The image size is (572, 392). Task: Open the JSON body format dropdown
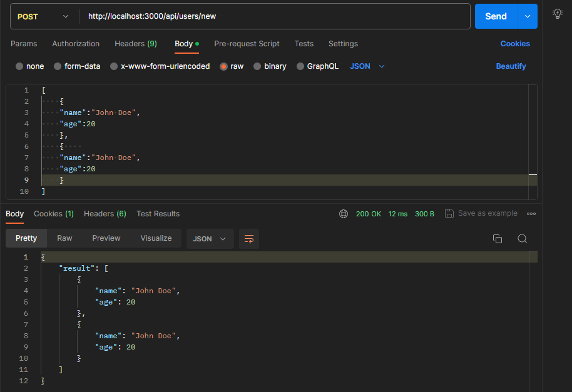click(367, 66)
